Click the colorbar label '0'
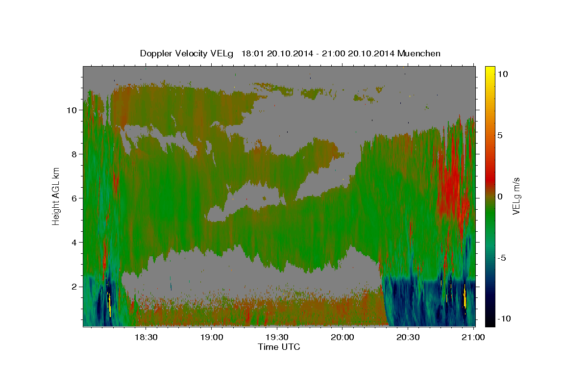The width and height of the screenshot is (588, 392). [499, 196]
